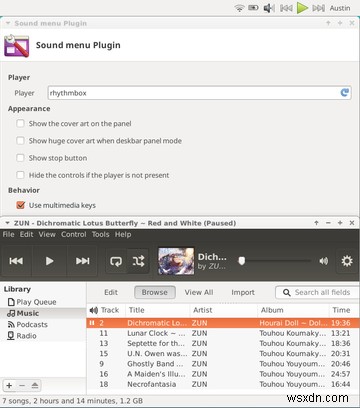Select the Septette for th... track row
This screenshot has width=360, height=408.
pos(223,343)
